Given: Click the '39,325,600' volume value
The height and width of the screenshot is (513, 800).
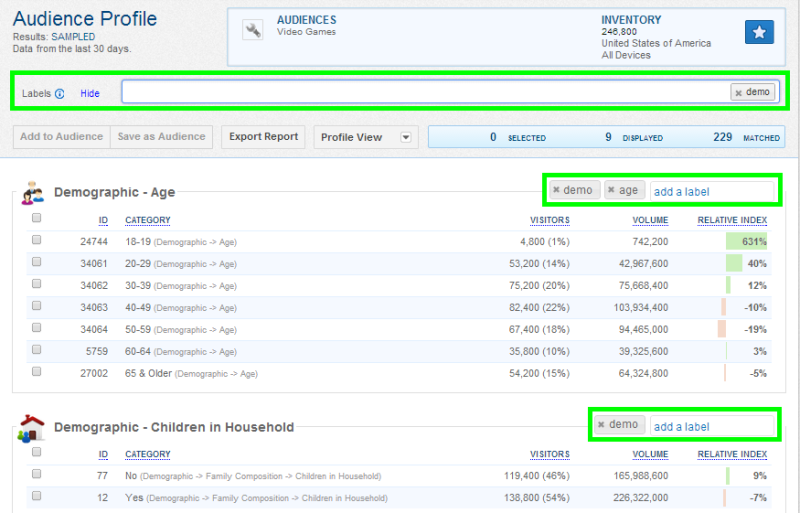Looking at the screenshot, I should [643, 351].
